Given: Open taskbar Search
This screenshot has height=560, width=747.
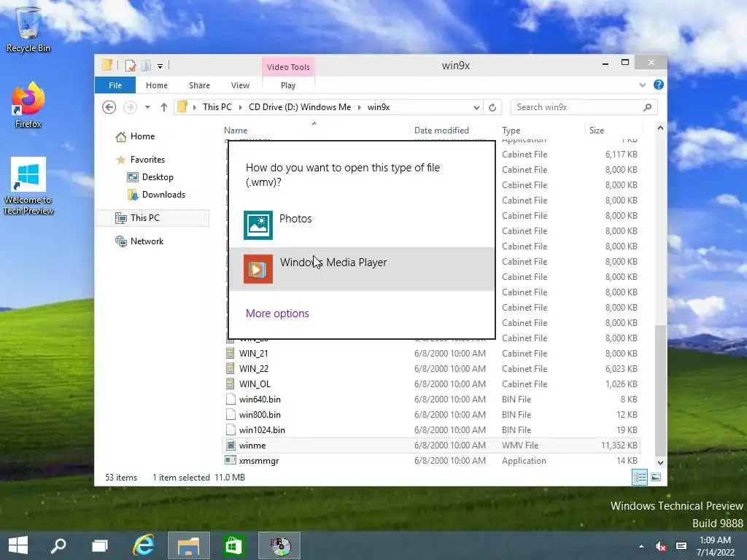Looking at the screenshot, I should coord(58,545).
